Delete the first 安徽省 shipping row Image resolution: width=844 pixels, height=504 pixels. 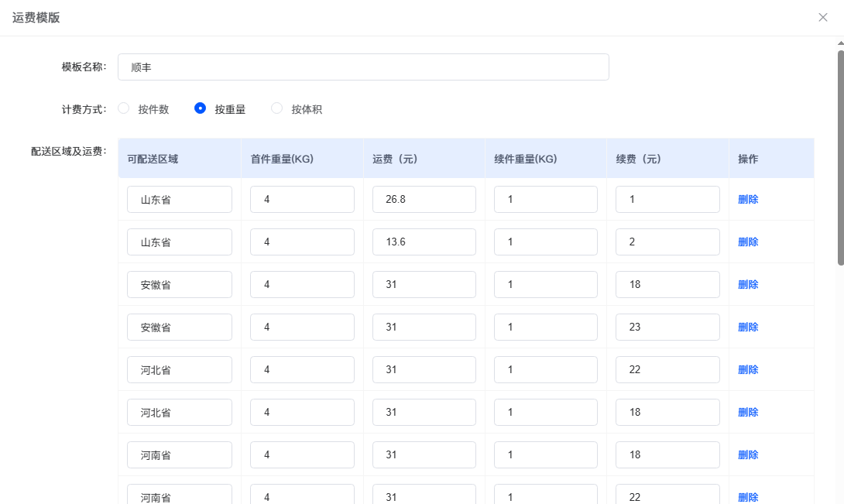click(x=746, y=284)
